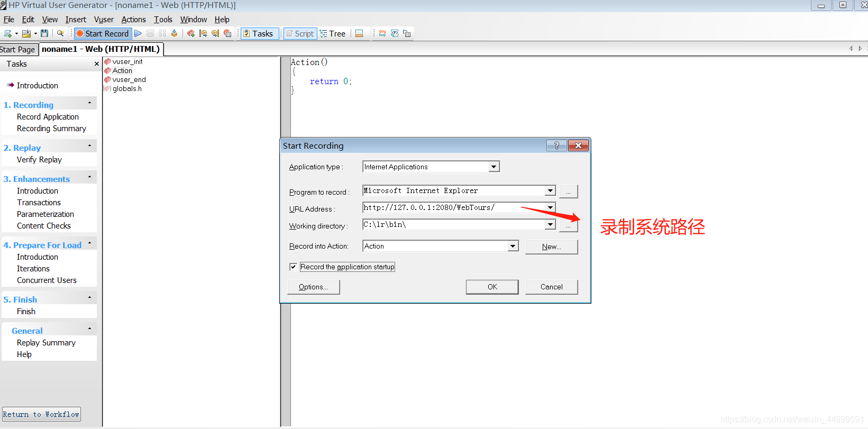This screenshot has width=868, height=429.
Task: Open the View menu
Action: click(50, 20)
